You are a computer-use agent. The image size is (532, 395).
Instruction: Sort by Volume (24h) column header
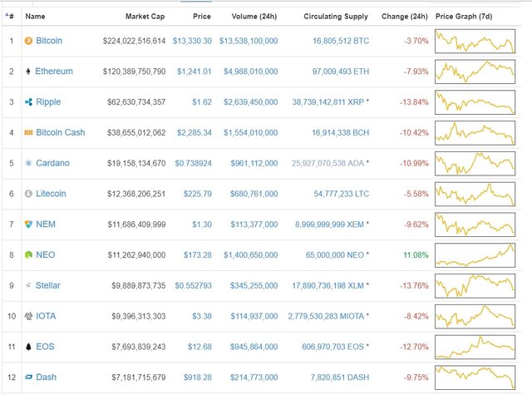tap(254, 17)
